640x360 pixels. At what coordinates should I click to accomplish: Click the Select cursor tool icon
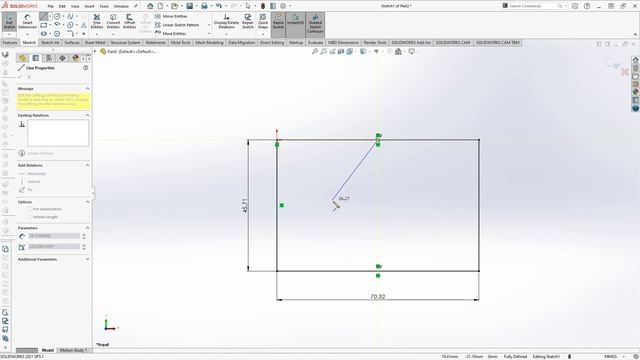point(248,6)
